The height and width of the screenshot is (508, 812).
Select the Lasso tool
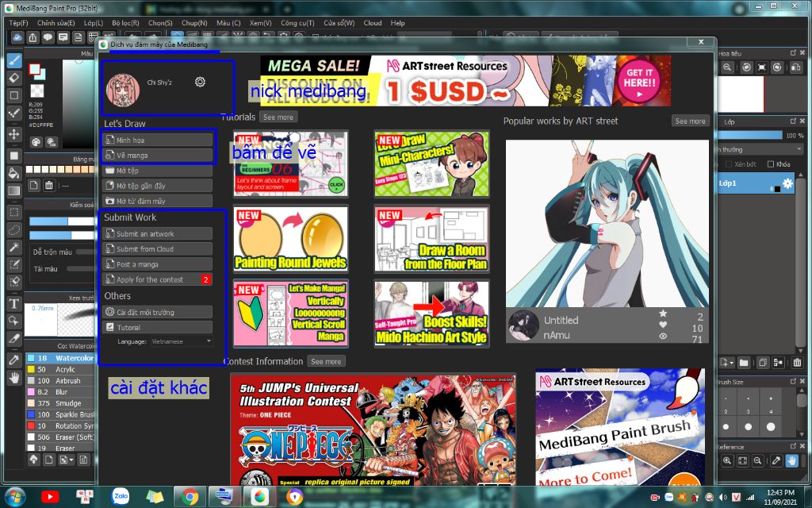click(x=14, y=229)
